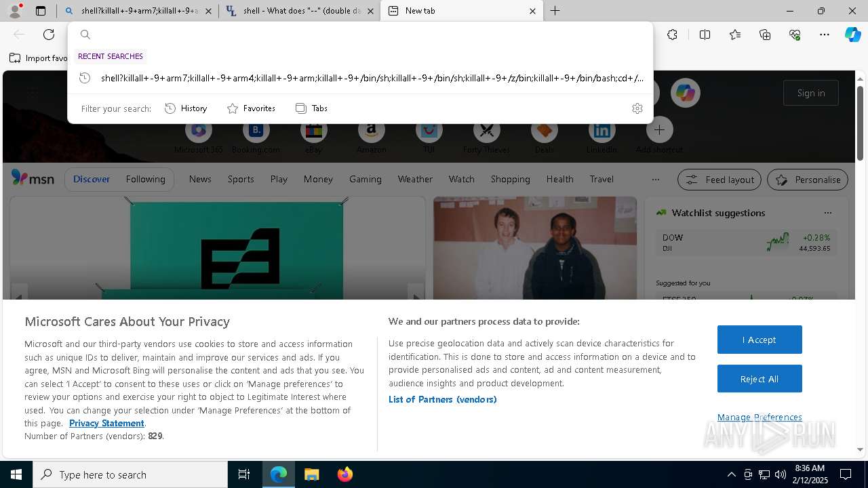The height and width of the screenshot is (488, 868).
Task: Click the Add shortcut plus button
Action: [659, 130]
